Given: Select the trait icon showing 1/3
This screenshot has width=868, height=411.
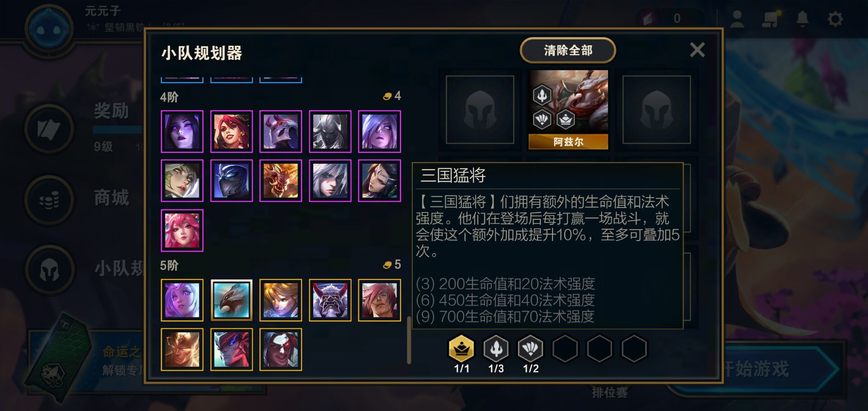Looking at the screenshot, I should pos(496,349).
